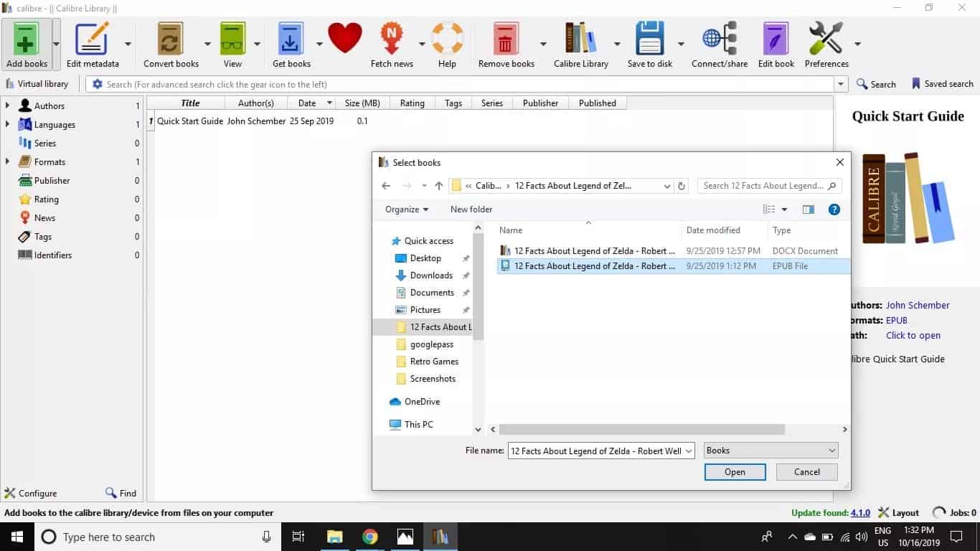Open the Preferences tools icon
Viewport: 980px width, 551px height.
click(x=826, y=38)
